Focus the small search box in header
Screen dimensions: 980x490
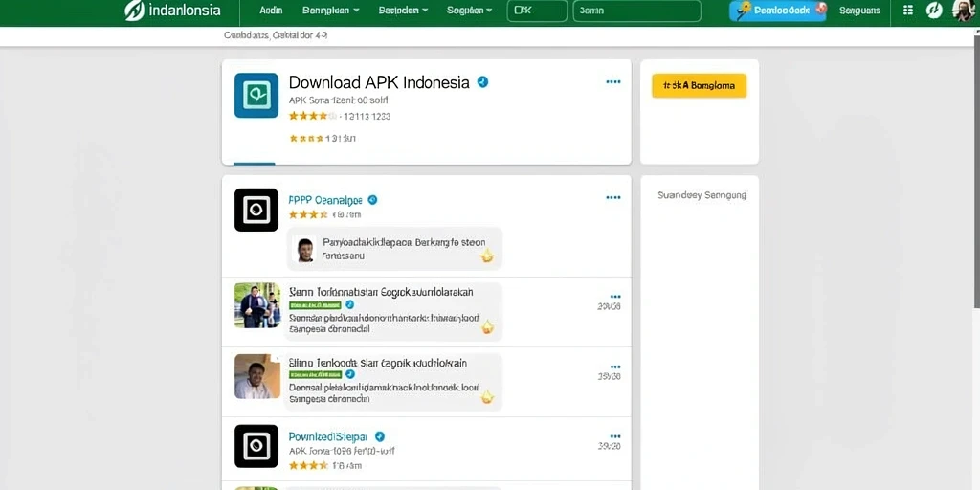point(537,11)
